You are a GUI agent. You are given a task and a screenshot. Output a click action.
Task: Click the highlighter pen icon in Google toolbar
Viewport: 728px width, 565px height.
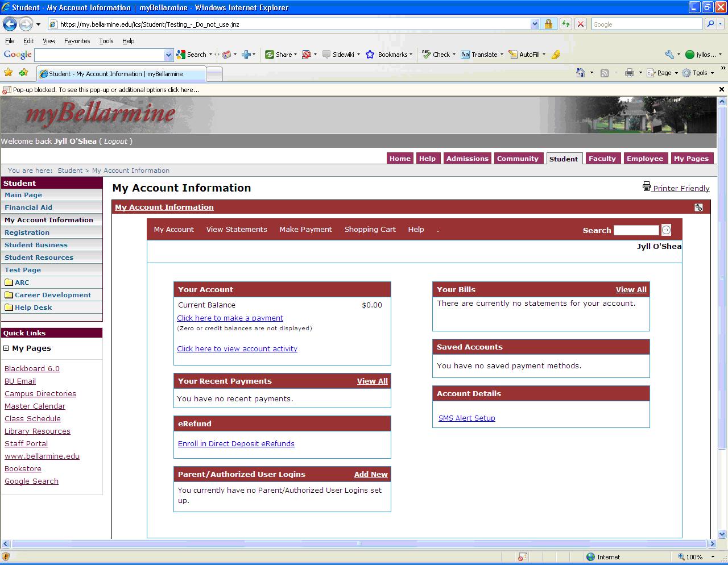(556, 55)
